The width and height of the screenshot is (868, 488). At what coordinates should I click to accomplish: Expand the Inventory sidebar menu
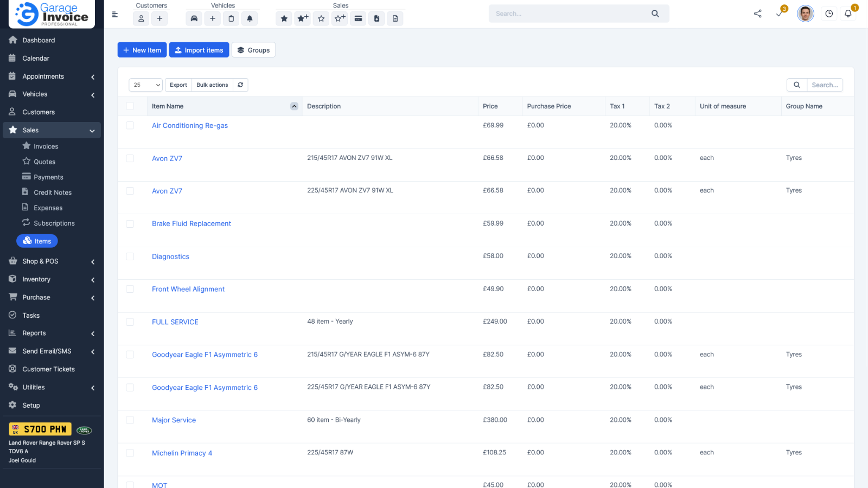click(50, 279)
